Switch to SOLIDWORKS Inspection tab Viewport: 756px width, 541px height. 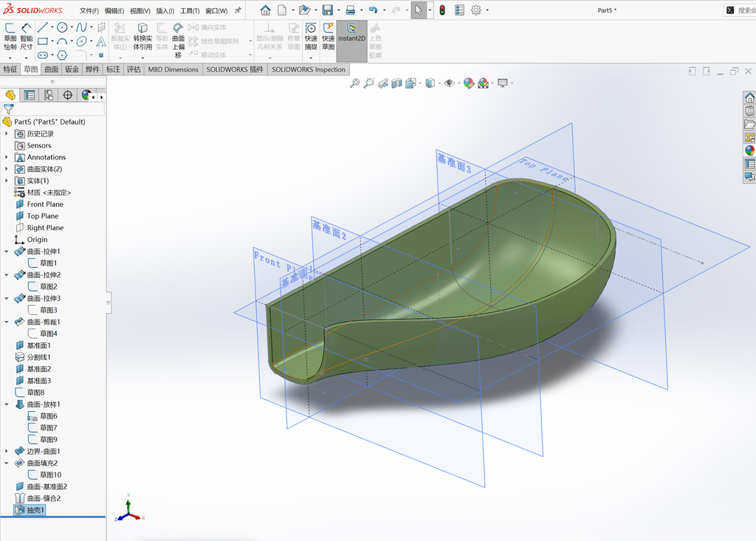point(309,69)
